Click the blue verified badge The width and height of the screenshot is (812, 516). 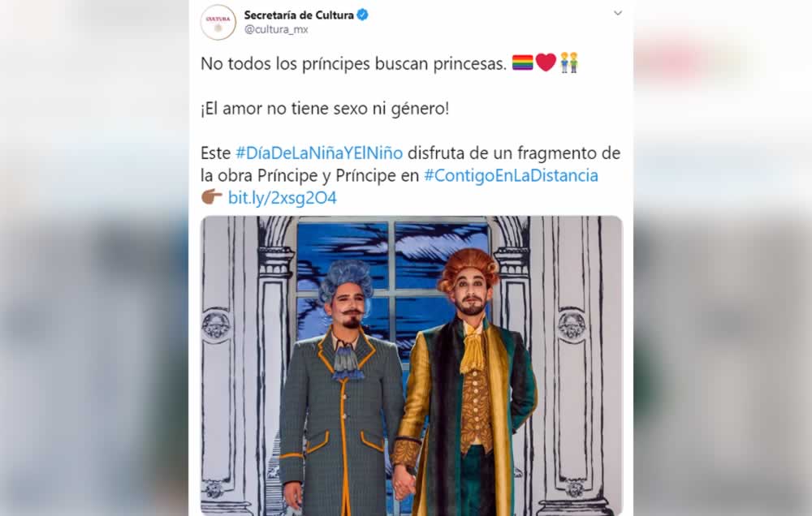pos(362,15)
